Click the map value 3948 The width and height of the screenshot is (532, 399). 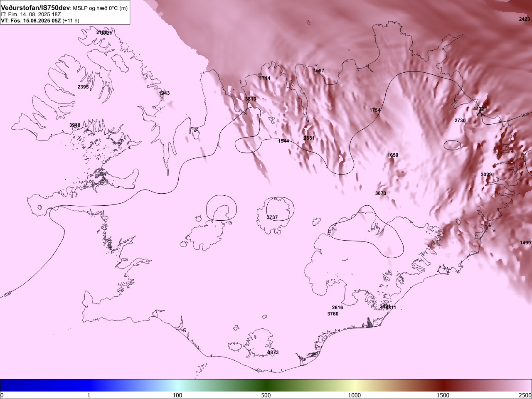tap(75, 125)
